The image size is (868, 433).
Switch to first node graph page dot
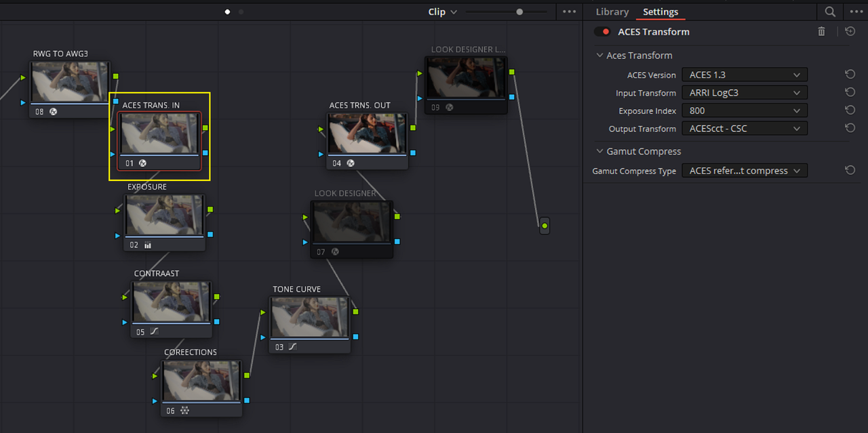pyautogui.click(x=227, y=12)
